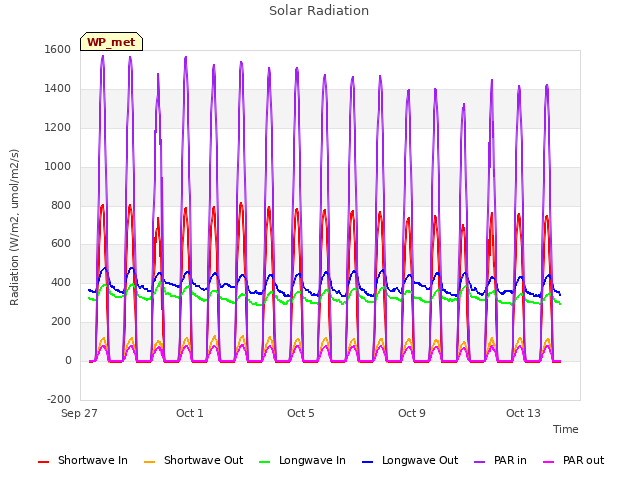Click the Sep 27 x-axis tick label

pyautogui.click(x=79, y=413)
